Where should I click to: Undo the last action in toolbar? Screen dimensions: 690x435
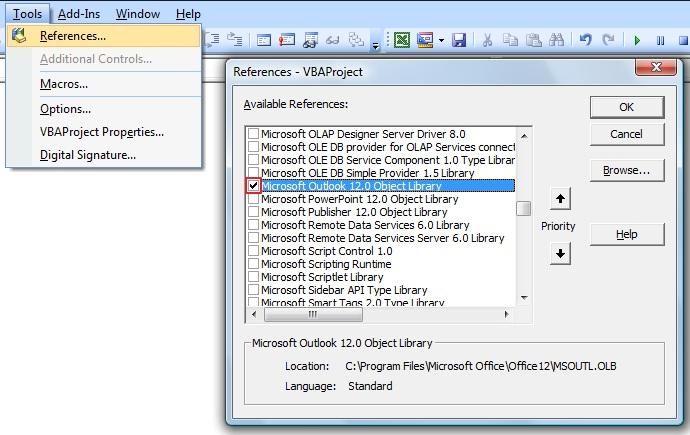(x=585, y=40)
